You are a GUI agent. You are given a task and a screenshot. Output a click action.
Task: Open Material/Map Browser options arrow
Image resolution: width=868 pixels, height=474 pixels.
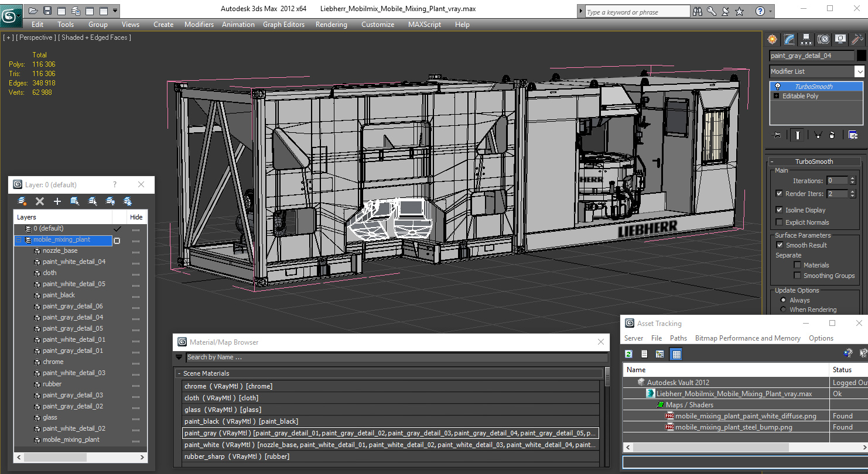[x=179, y=357]
